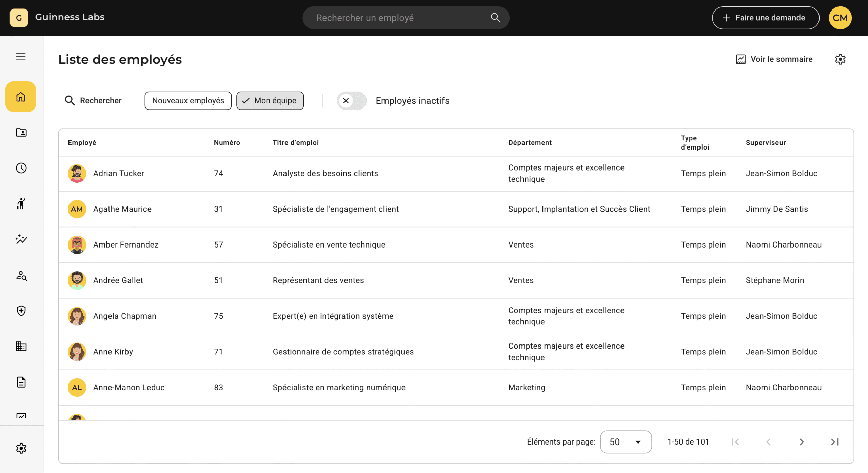Open the person search recruiting sidebar icon
The width and height of the screenshot is (868, 473).
(x=21, y=276)
